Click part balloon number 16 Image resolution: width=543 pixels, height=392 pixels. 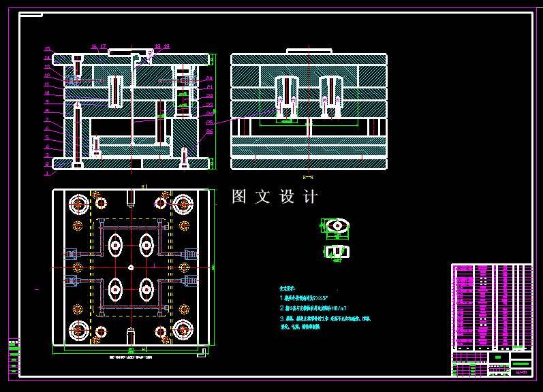click(95, 46)
